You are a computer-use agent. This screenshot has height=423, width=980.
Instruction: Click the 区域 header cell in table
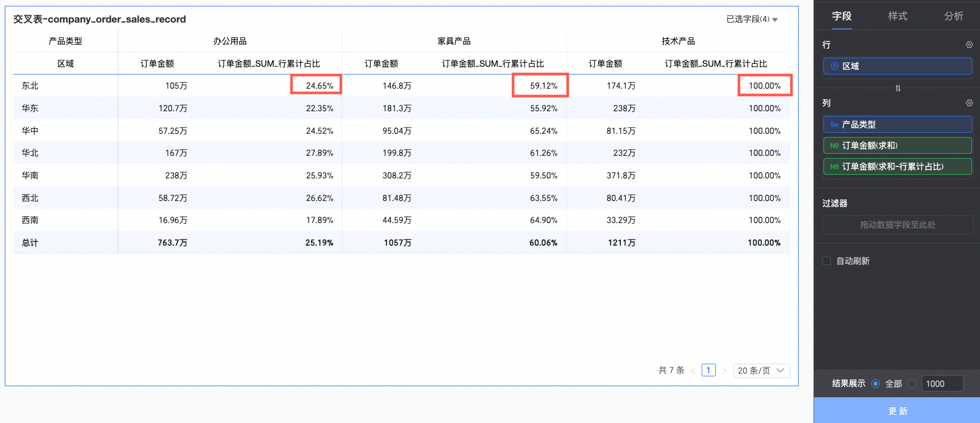(66, 64)
